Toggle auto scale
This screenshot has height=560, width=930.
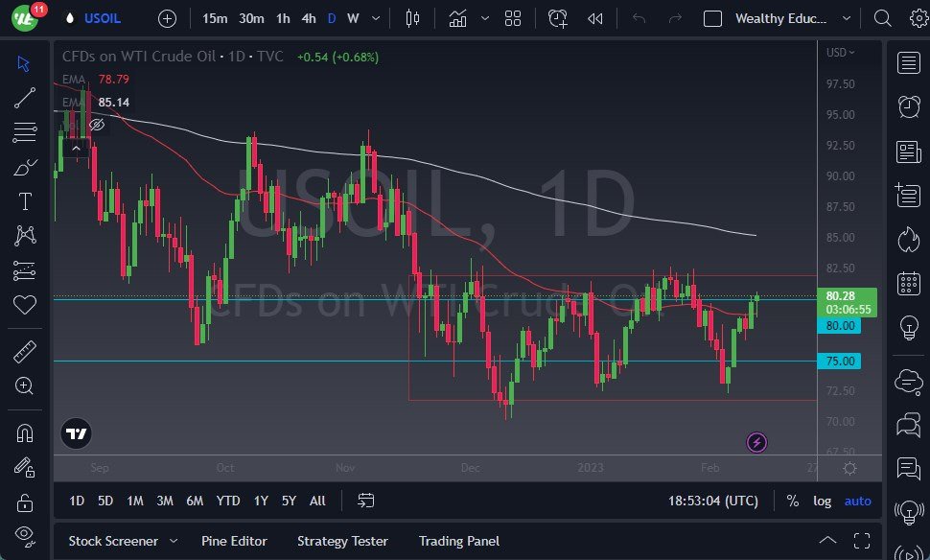click(858, 501)
